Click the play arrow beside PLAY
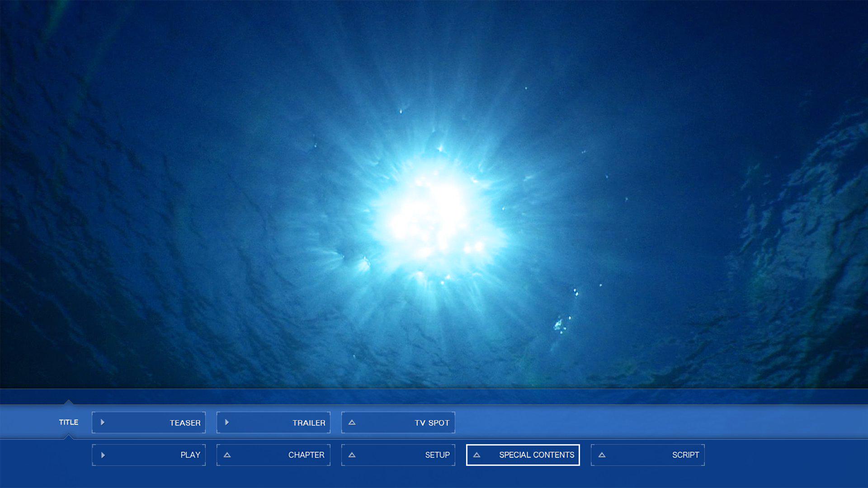Screen dimensions: 868x488 (x=103, y=455)
